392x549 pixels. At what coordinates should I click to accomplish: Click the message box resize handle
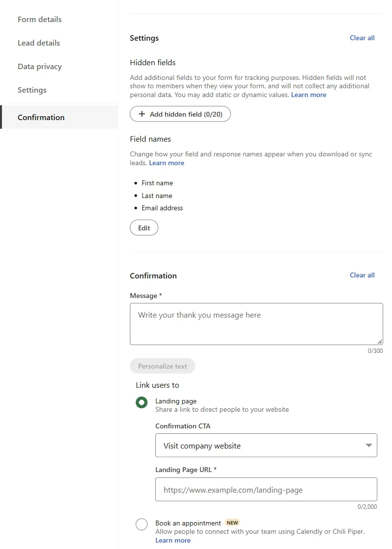[380, 342]
